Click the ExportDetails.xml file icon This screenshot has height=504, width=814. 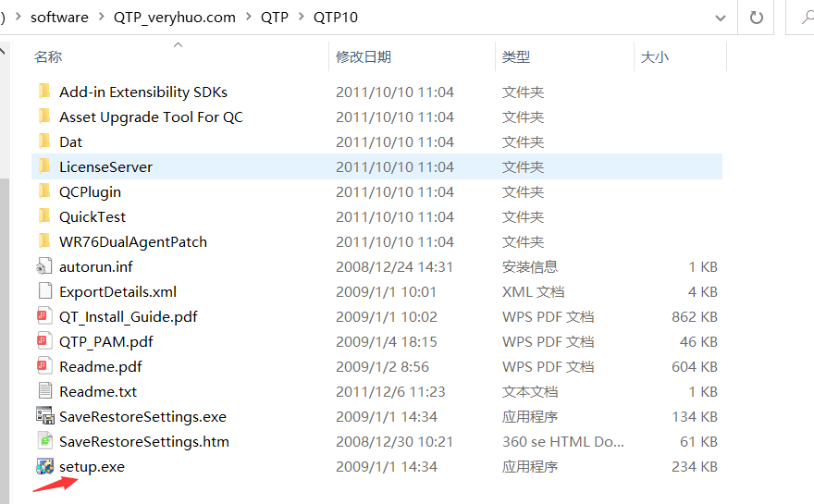[45, 291]
